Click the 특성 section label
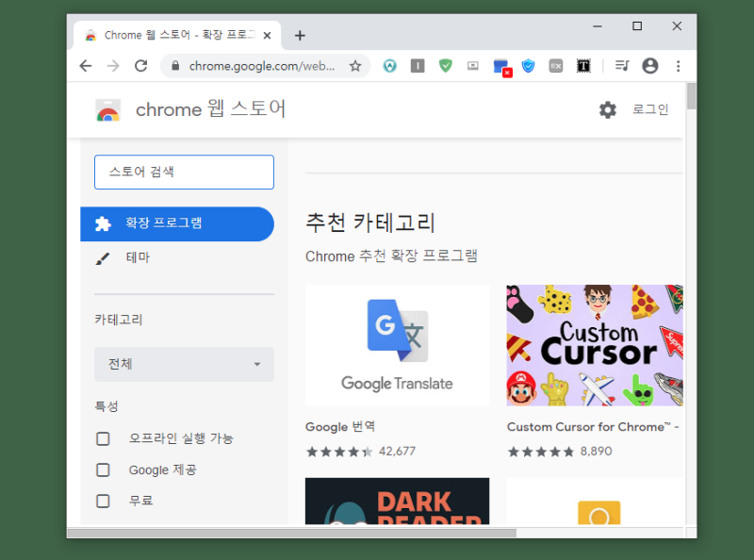This screenshot has width=754, height=560. (107, 406)
